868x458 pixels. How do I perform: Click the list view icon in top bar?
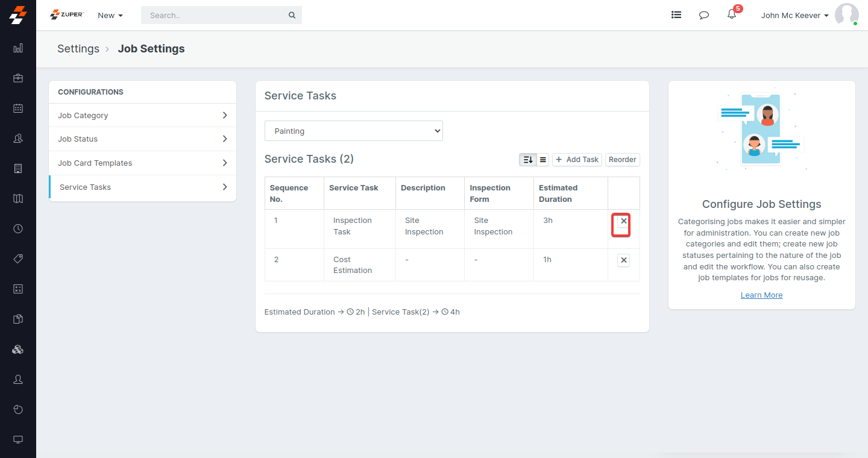(676, 15)
